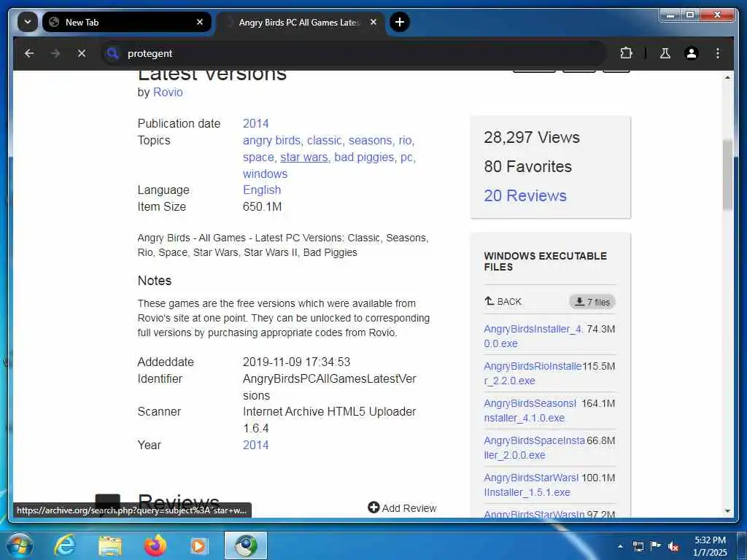Open Windows Media Player from the taskbar
Image resolution: width=747 pixels, height=560 pixels.
coord(198,545)
